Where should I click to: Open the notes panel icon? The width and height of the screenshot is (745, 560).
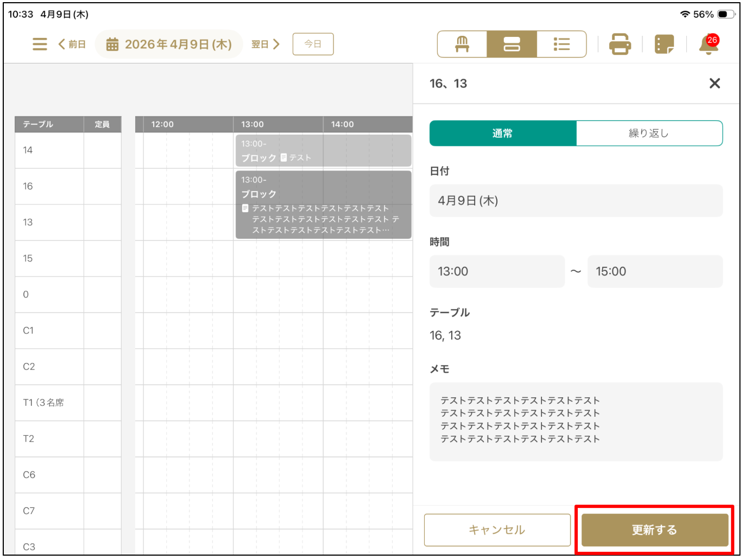(x=664, y=44)
